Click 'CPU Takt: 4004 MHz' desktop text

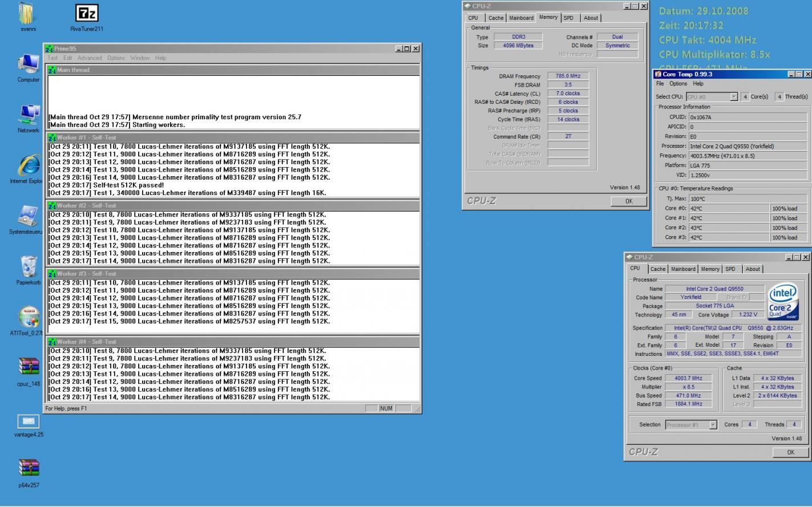(708, 40)
